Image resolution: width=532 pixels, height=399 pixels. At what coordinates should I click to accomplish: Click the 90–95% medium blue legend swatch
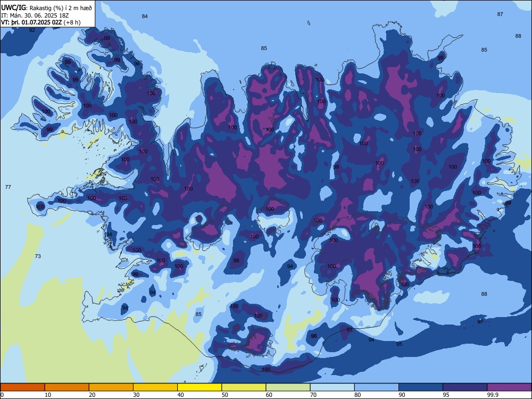[x=421, y=387]
